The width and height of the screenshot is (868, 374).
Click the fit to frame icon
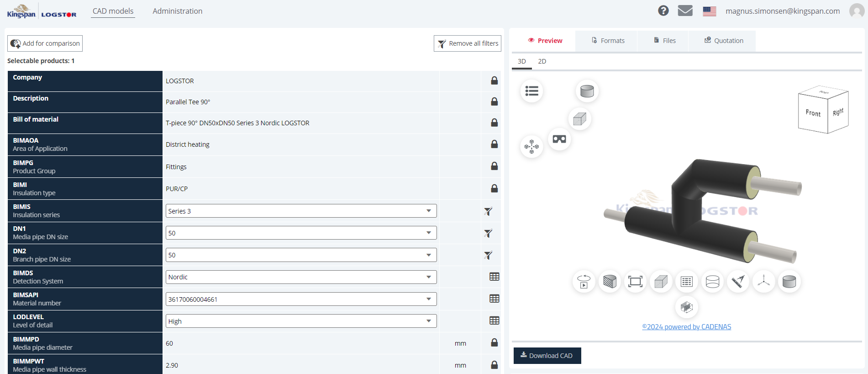tap(635, 282)
